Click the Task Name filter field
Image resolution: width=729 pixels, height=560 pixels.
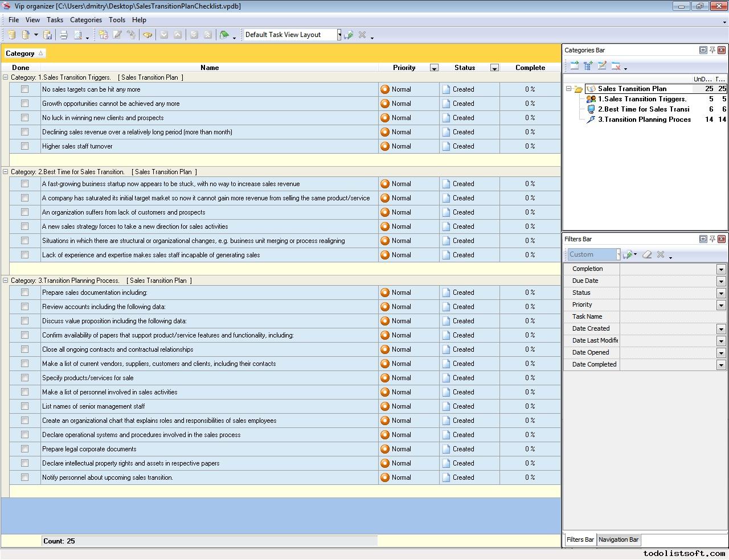click(672, 317)
